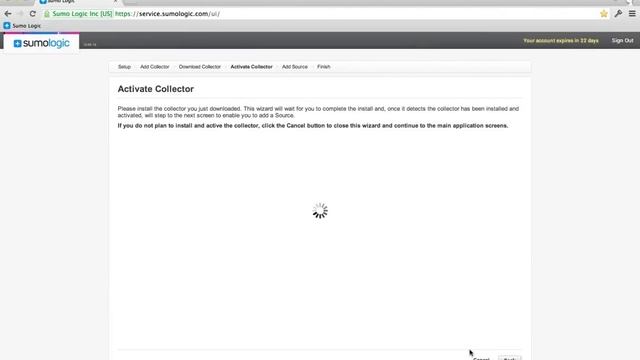Click the loading spinner

point(320,211)
